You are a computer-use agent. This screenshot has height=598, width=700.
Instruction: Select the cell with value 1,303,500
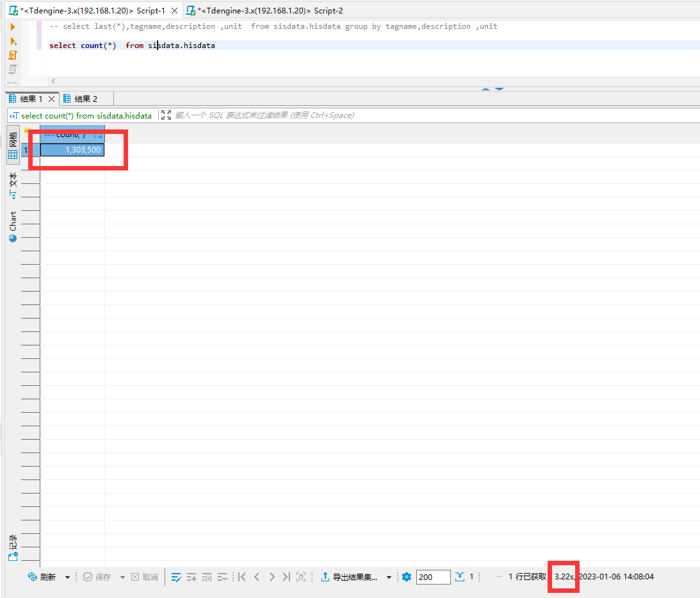click(72, 150)
